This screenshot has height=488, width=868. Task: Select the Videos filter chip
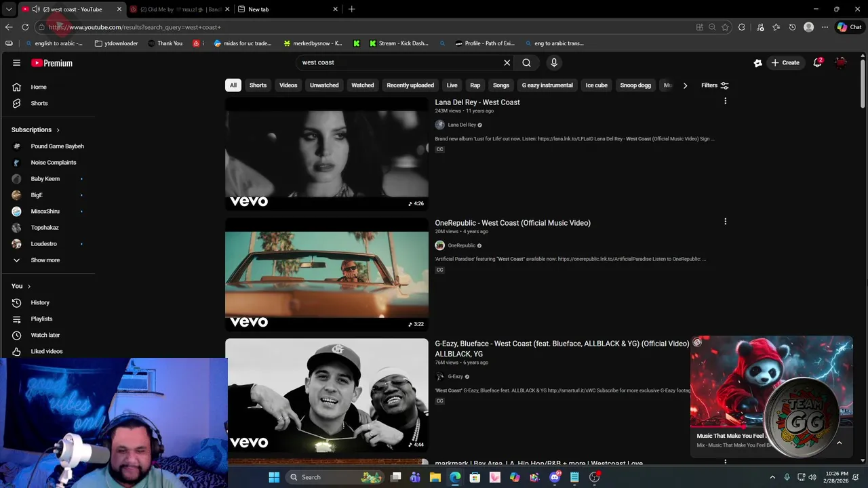(x=288, y=85)
